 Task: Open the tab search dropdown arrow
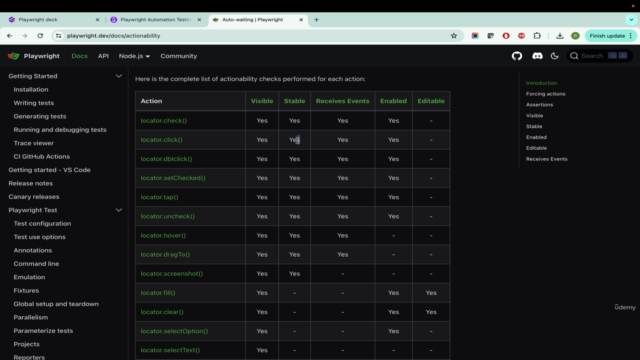pyautogui.click(x=631, y=20)
